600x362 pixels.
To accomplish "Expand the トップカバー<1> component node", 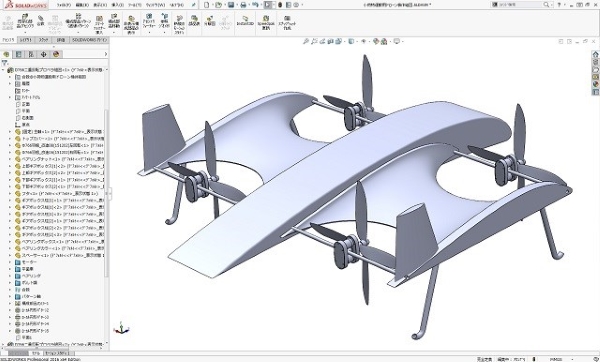I will [10, 139].
